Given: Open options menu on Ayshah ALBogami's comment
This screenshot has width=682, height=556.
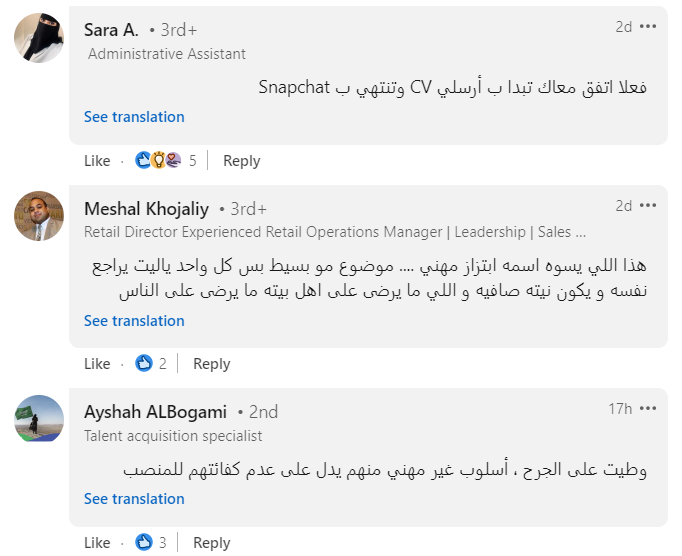Looking at the screenshot, I should coord(648,408).
